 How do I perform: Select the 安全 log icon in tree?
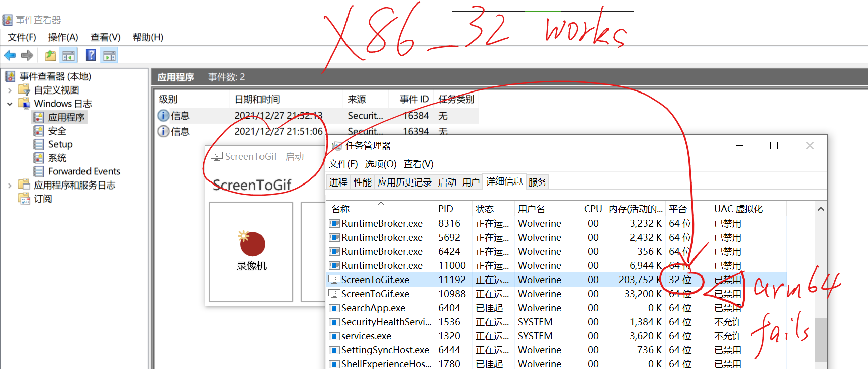[x=39, y=131]
